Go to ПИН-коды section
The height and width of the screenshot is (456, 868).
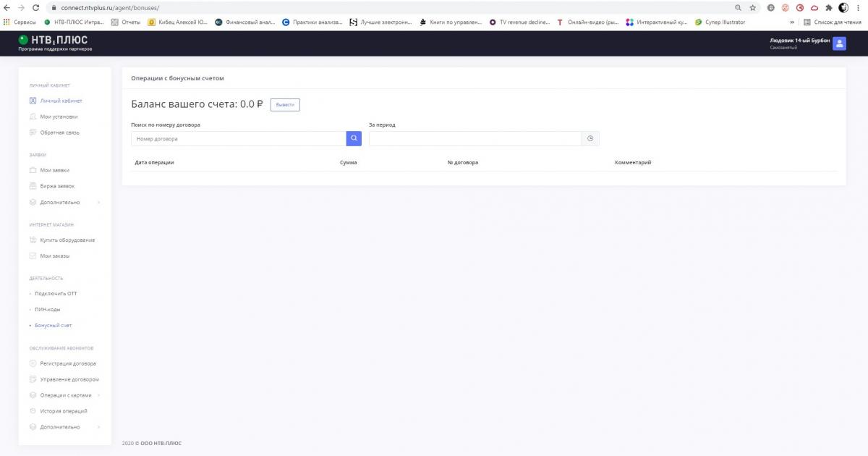48,310
